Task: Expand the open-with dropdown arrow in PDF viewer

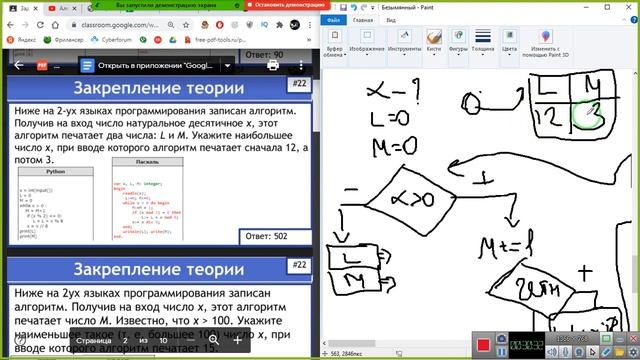Action: (x=227, y=65)
